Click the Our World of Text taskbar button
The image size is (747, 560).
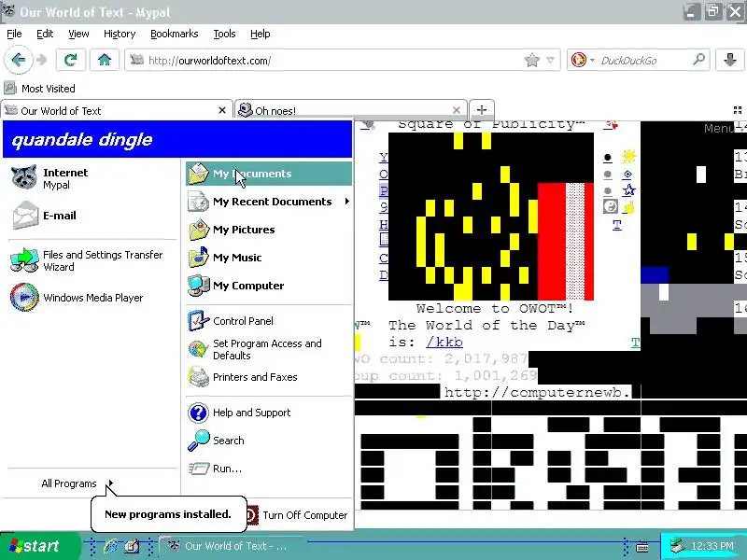click(231, 546)
